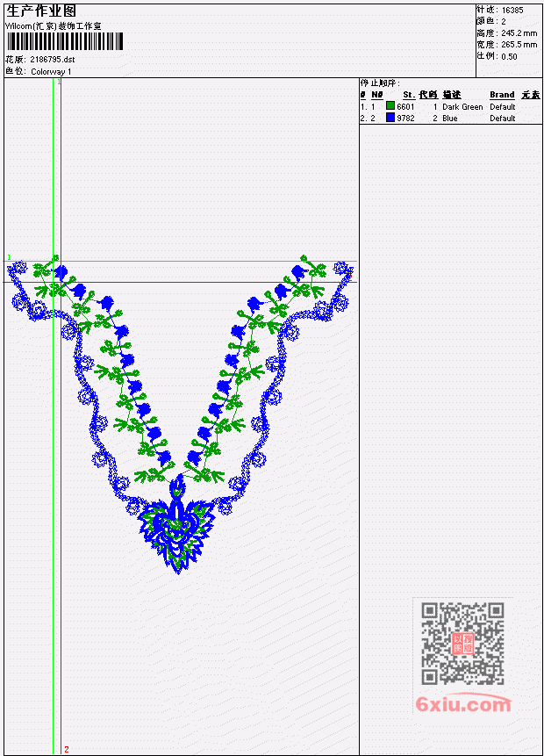Viewport: 544px width, 756px height.
Task: Select the width value 265.5 mm
Action: point(519,45)
